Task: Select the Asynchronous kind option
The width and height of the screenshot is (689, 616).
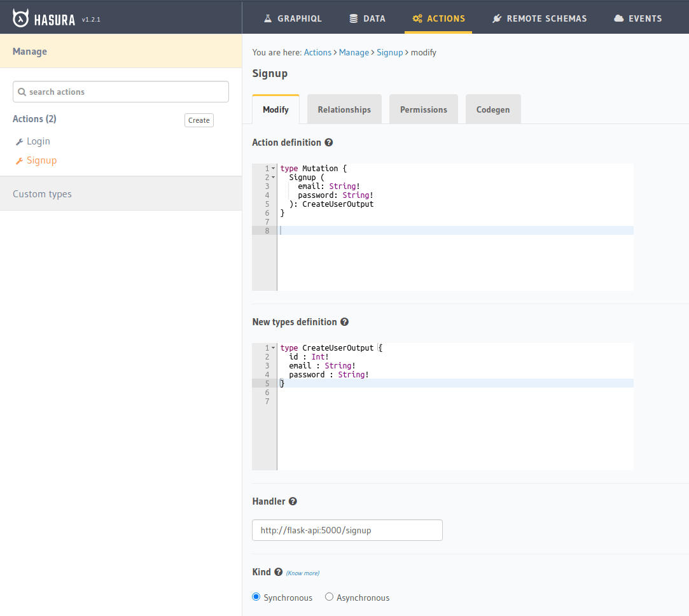Action: [329, 596]
